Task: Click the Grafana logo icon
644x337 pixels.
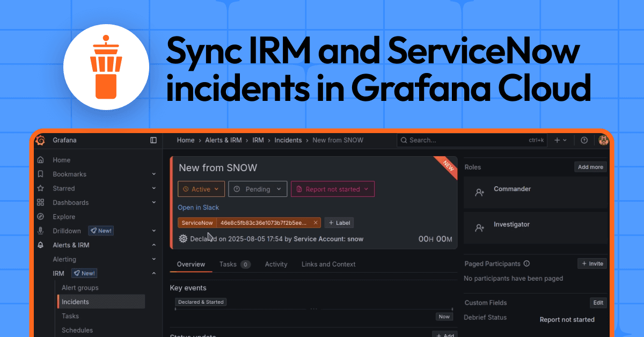Action: click(x=41, y=140)
